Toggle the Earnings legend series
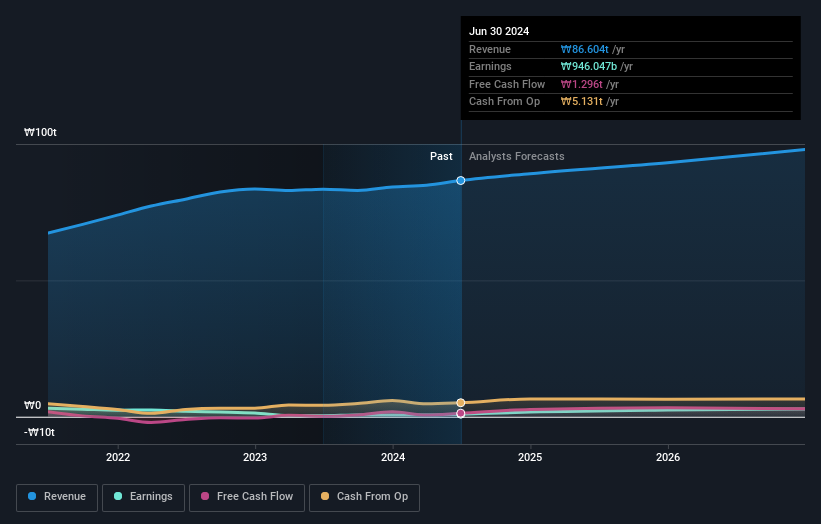Screen dimensions: 821x524 (143, 497)
